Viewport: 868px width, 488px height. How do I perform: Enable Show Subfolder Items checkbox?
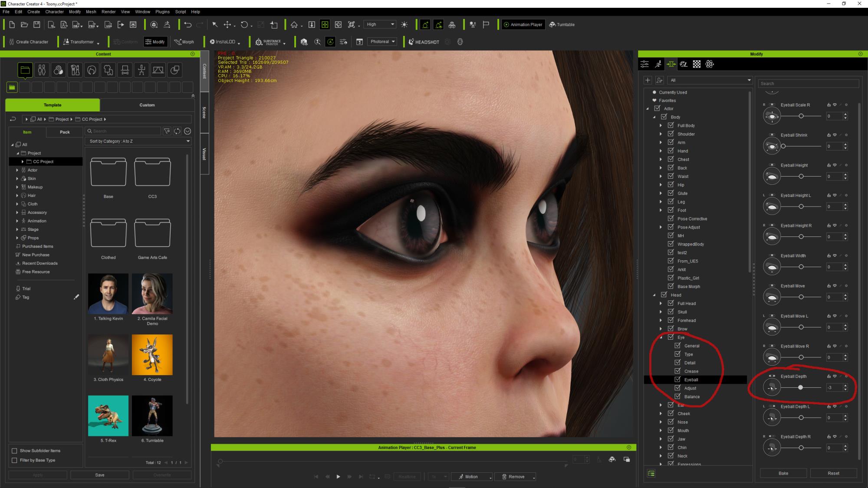15,451
